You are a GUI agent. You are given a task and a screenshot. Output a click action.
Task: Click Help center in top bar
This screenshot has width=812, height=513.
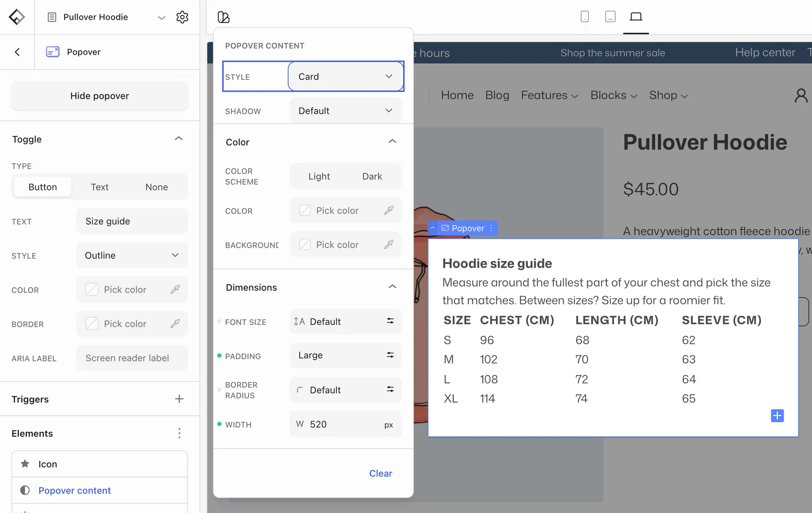(x=765, y=52)
